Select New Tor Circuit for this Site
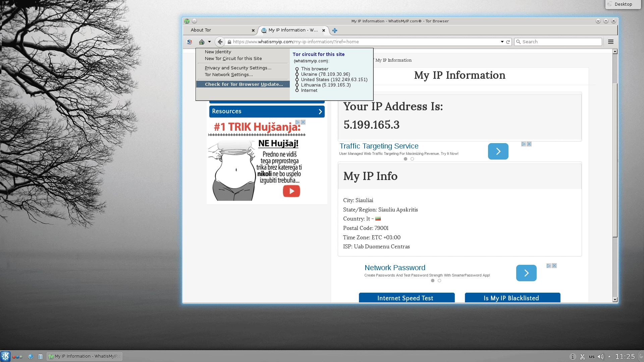The width and height of the screenshot is (644, 362). [233, 59]
